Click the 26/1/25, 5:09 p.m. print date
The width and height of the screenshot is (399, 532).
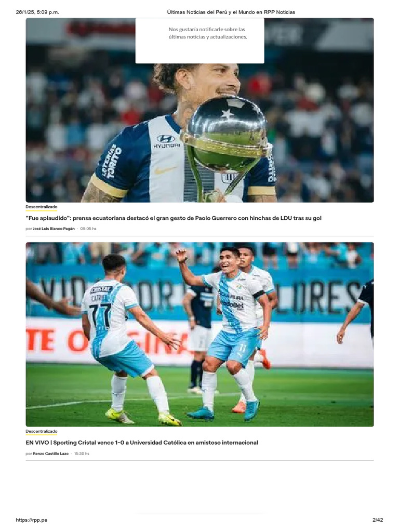point(37,12)
